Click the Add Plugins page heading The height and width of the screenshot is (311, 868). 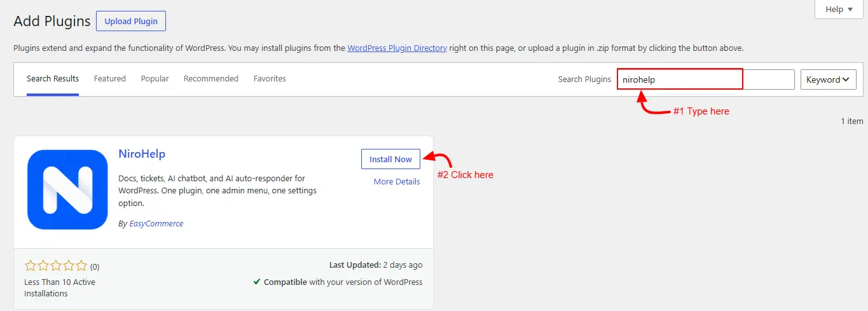pyautogui.click(x=52, y=21)
